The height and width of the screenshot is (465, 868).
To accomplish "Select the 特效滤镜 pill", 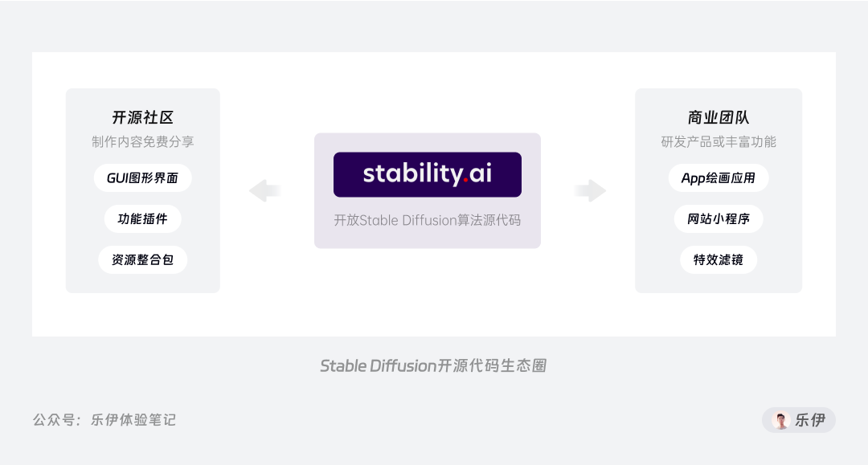I will coord(719,260).
